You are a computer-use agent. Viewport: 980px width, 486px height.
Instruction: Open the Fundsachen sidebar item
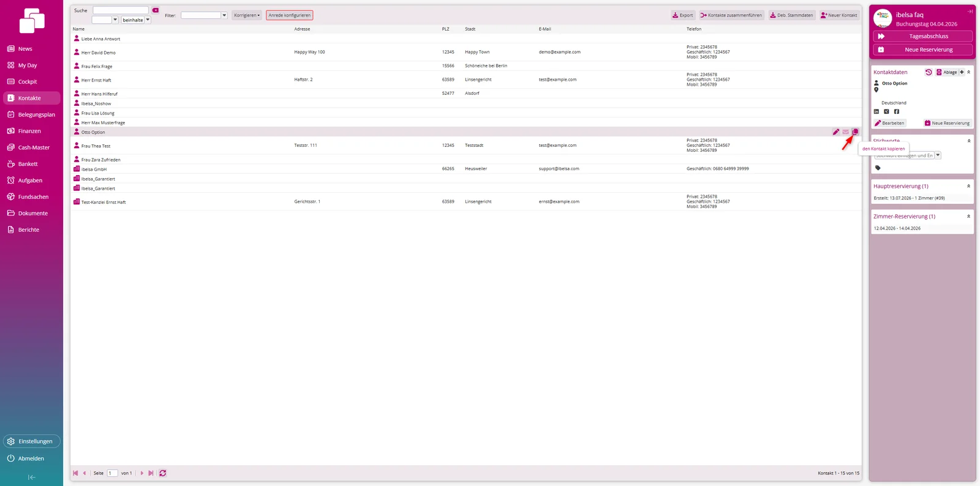click(31, 197)
